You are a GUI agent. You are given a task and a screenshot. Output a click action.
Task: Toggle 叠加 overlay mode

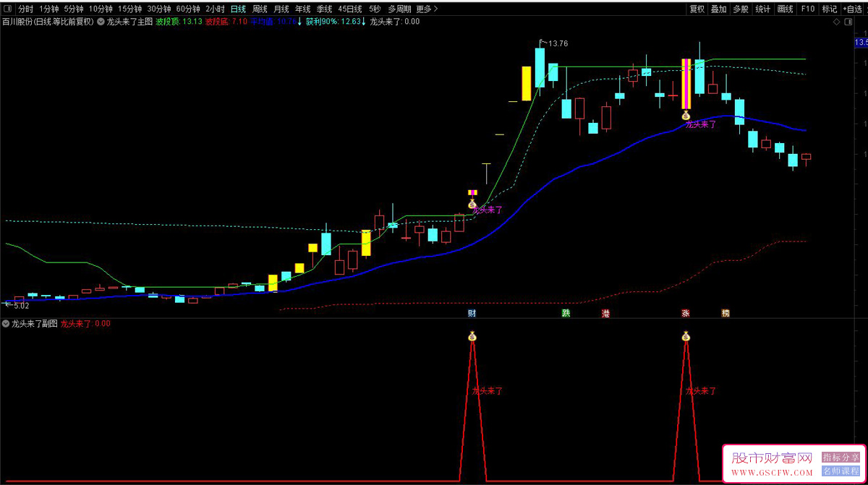coord(718,9)
